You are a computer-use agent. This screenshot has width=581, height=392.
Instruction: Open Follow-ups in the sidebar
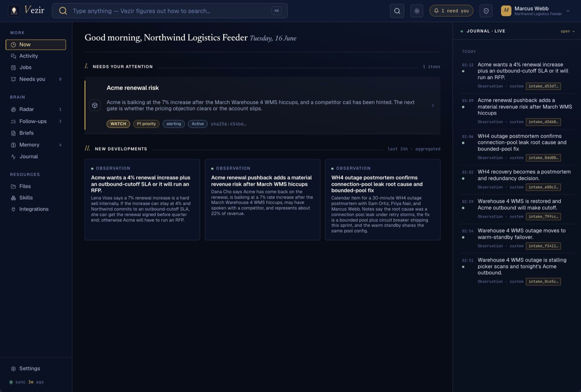(x=36, y=121)
